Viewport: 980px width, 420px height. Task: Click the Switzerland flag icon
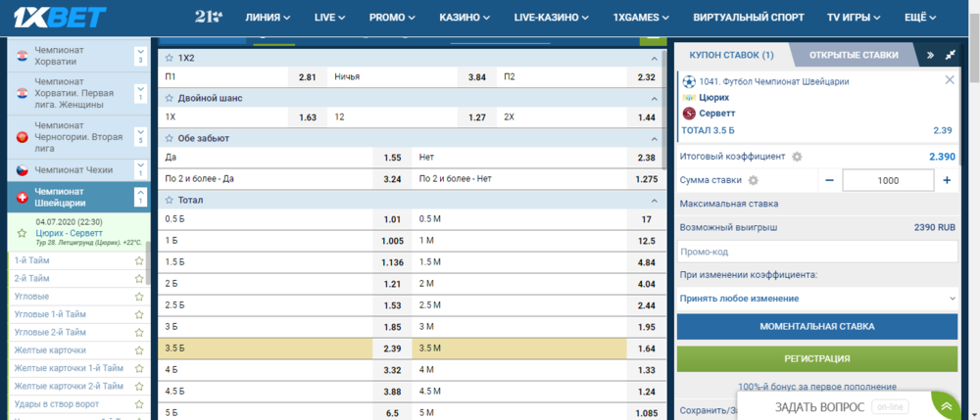coord(22,197)
